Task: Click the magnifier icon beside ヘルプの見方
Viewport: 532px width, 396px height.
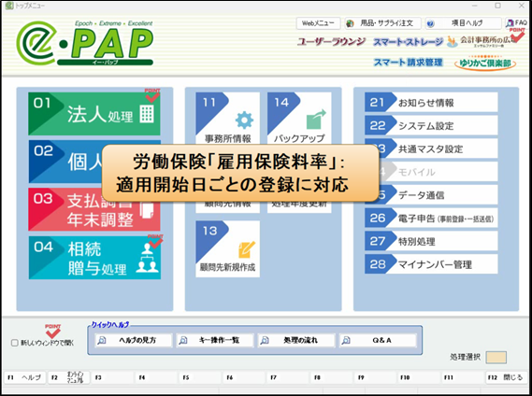Action: coord(102,340)
